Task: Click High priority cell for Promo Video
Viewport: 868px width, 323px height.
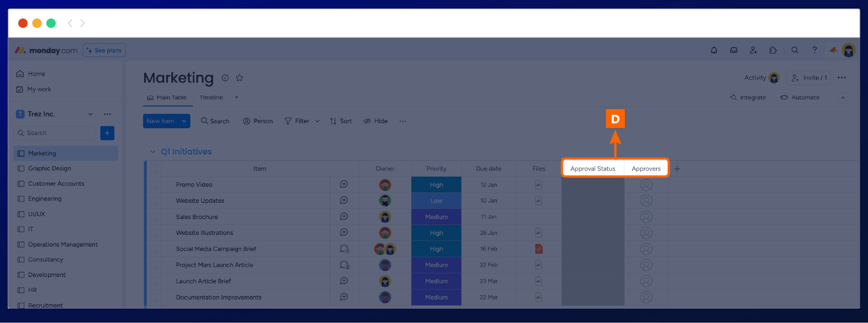Action: point(436,185)
